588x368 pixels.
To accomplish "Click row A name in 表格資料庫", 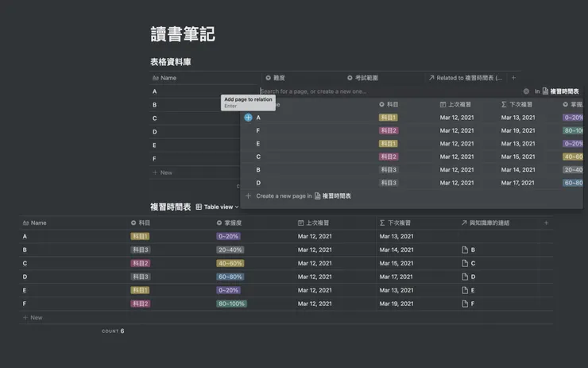I will (154, 91).
